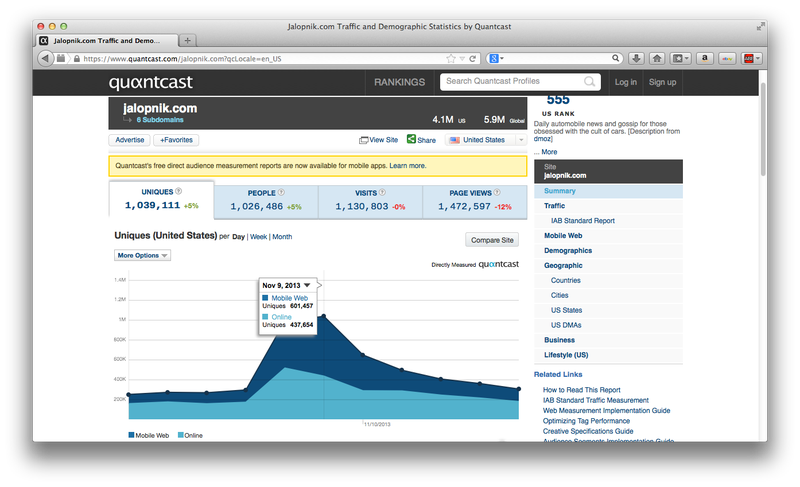Bookmark page with the star icon
This screenshot has height=487, width=800.
[451, 59]
